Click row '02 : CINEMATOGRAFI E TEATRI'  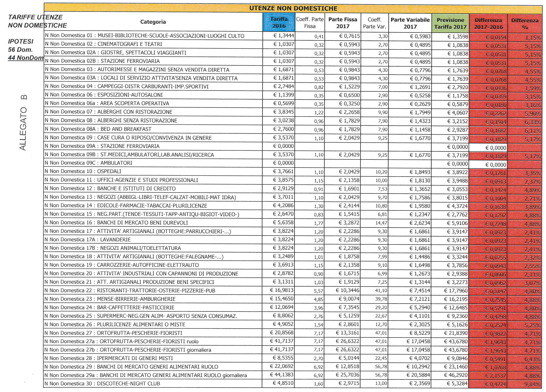[293, 44]
